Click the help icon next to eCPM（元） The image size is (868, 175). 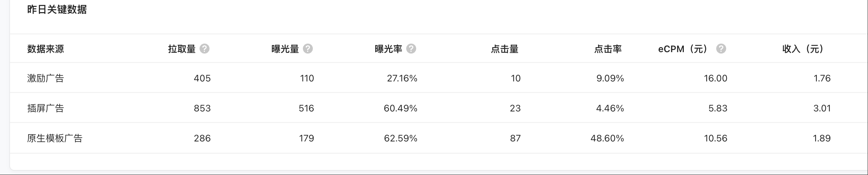[721, 49]
